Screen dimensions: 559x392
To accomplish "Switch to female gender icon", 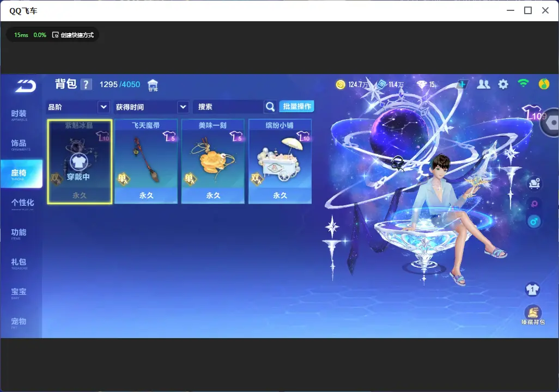I will point(534,204).
